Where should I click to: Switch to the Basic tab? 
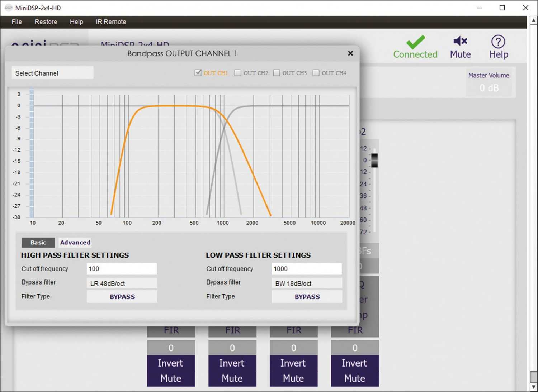(x=38, y=243)
